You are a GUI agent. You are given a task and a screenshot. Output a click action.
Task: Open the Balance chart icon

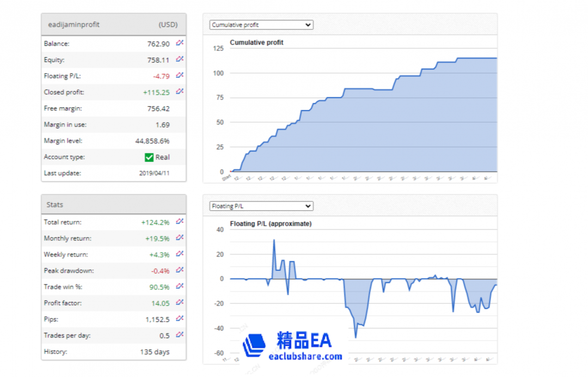pyautogui.click(x=180, y=43)
